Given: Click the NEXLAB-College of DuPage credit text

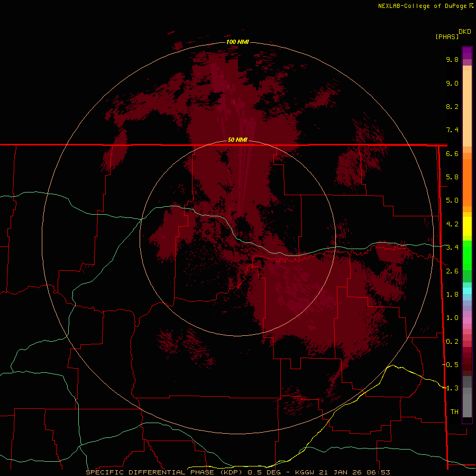Looking at the screenshot, I should point(422,6).
